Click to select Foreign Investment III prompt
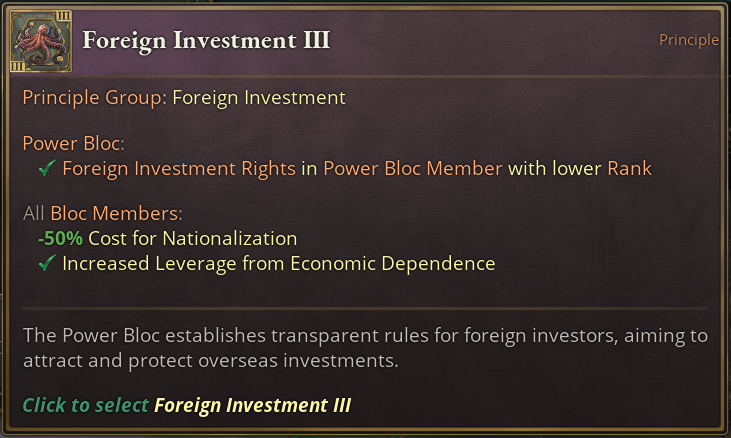The width and height of the screenshot is (731, 438). 187,405
